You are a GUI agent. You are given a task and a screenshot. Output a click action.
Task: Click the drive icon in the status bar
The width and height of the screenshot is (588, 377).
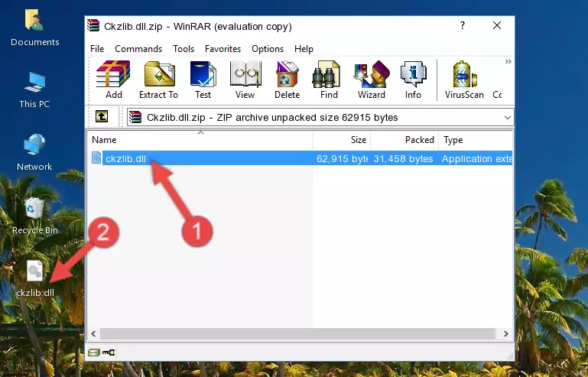94,353
